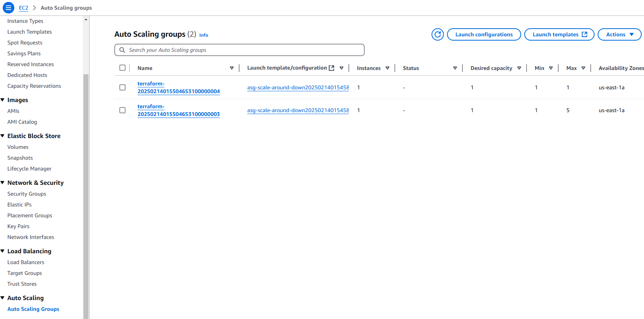The height and width of the screenshot is (319, 644).
Task: Sort by Status column arrow
Action: pyautogui.click(x=455, y=68)
